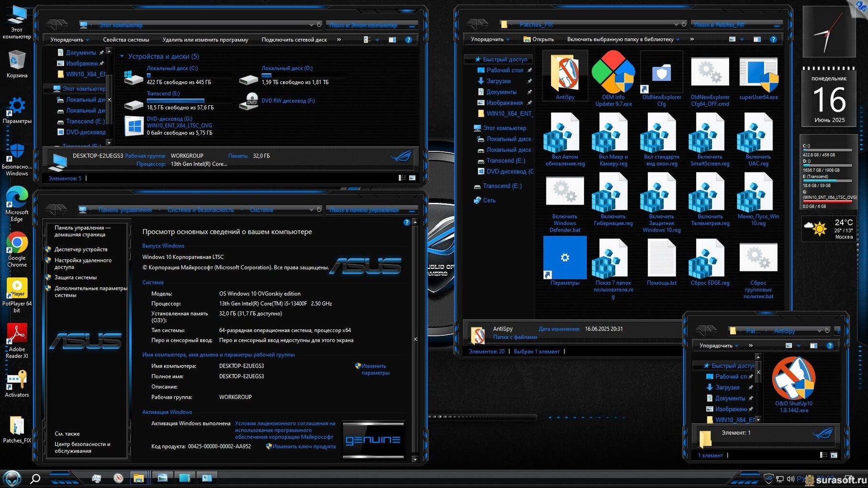Open Диспетчер устройств link
This screenshot has width=868, height=488.
pos(81,249)
